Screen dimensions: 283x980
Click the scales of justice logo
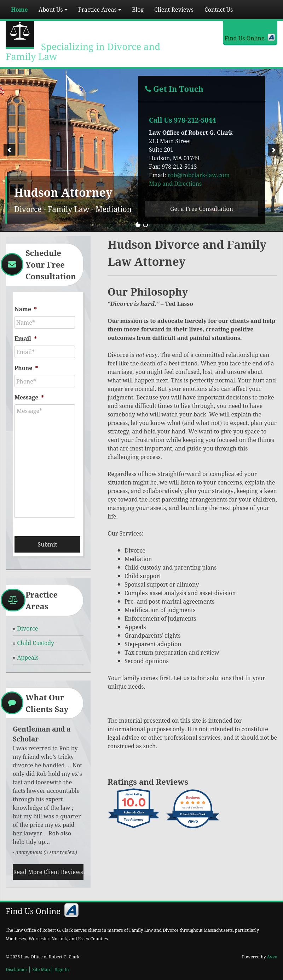point(20,34)
